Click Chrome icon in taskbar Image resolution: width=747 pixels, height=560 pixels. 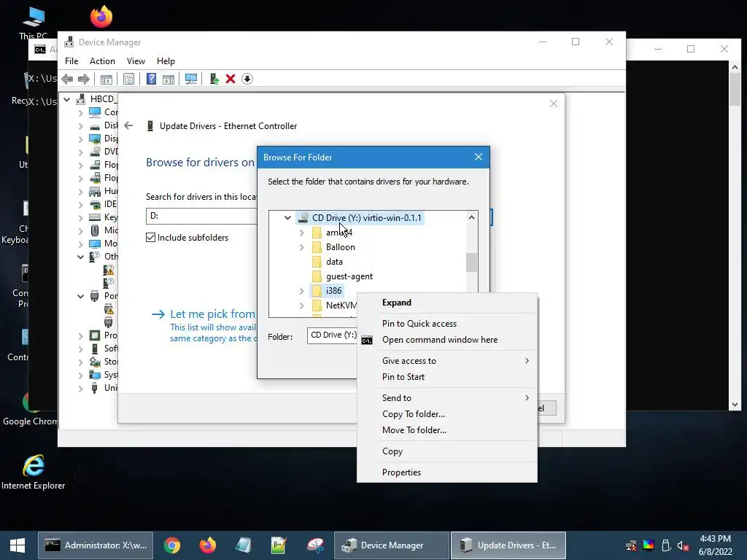[172, 545]
